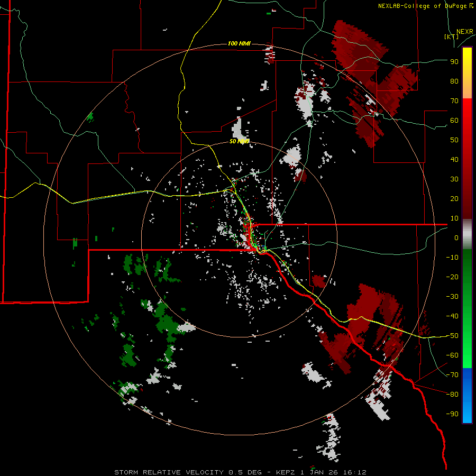476x476 pixels.
Task: Select the -80 knot scale value
Action: click(x=452, y=395)
